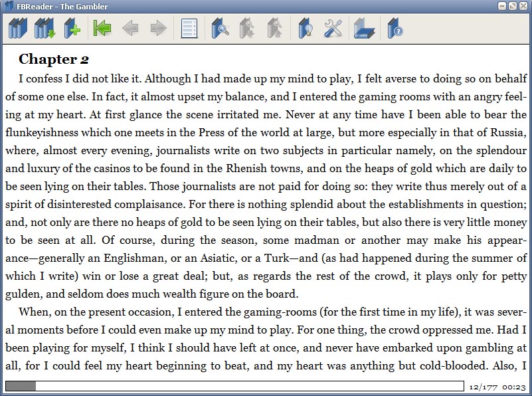Open preferences wrench and screwdriver icon

click(333, 28)
